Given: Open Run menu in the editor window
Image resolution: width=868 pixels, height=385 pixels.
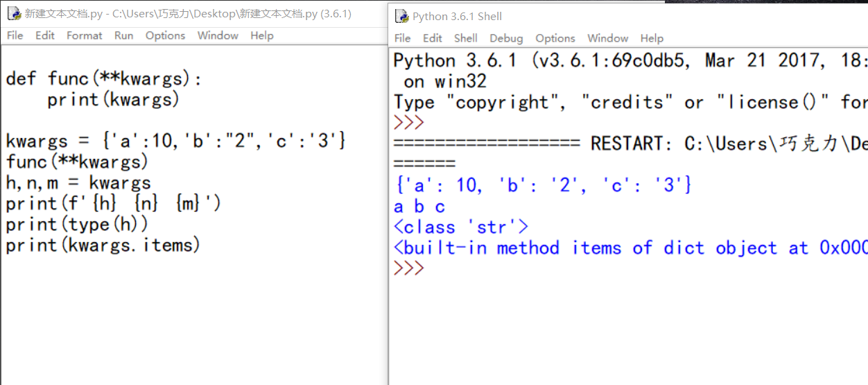Looking at the screenshot, I should (124, 35).
